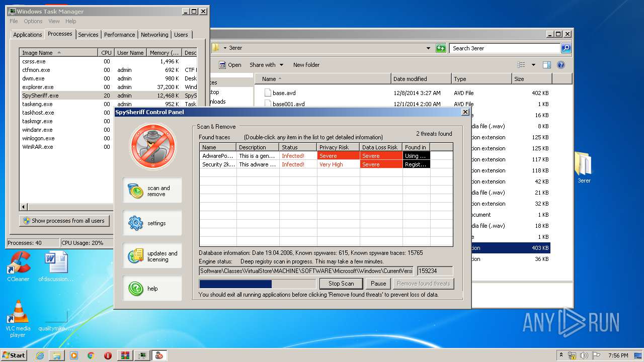Sort processes by Image Name column

pyautogui.click(x=58, y=53)
